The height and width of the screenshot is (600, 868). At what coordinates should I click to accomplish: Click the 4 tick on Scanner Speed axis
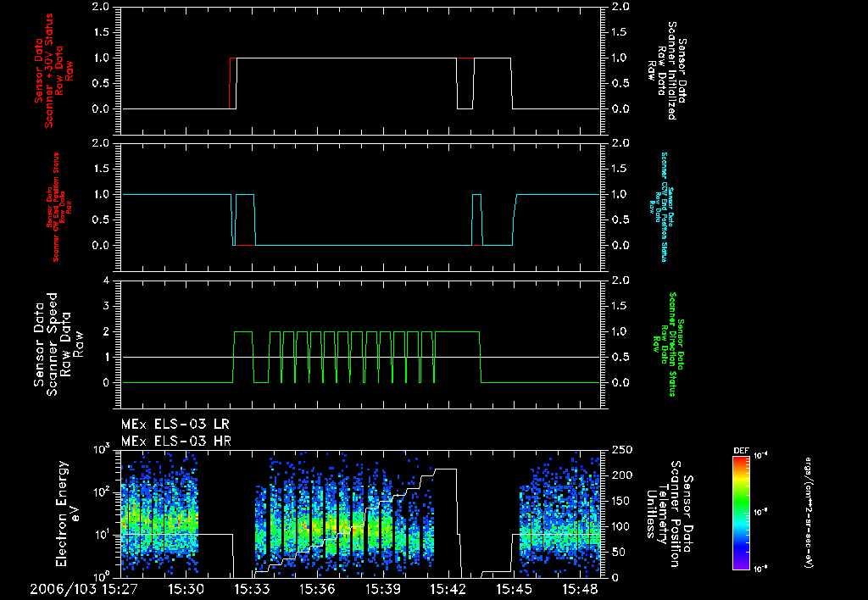pos(106,281)
